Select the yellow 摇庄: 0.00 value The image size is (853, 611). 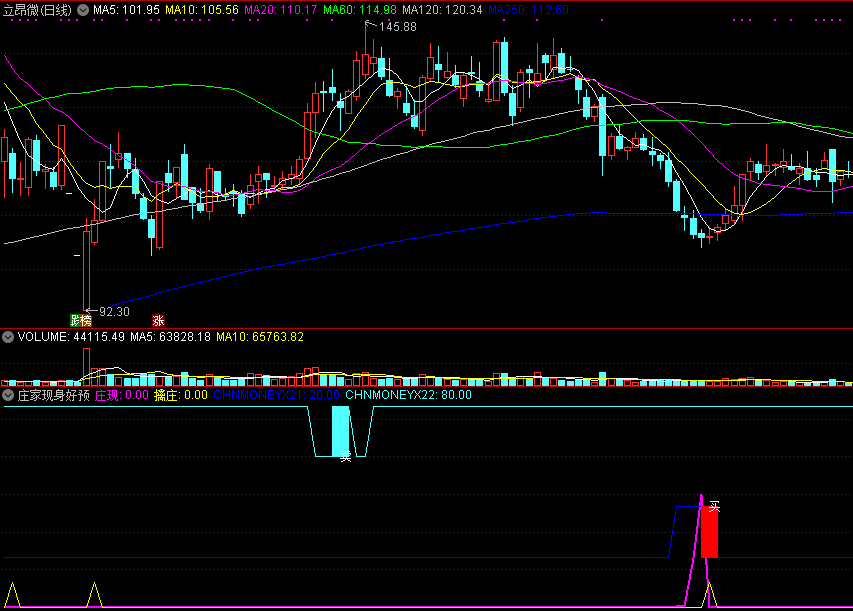[181, 395]
